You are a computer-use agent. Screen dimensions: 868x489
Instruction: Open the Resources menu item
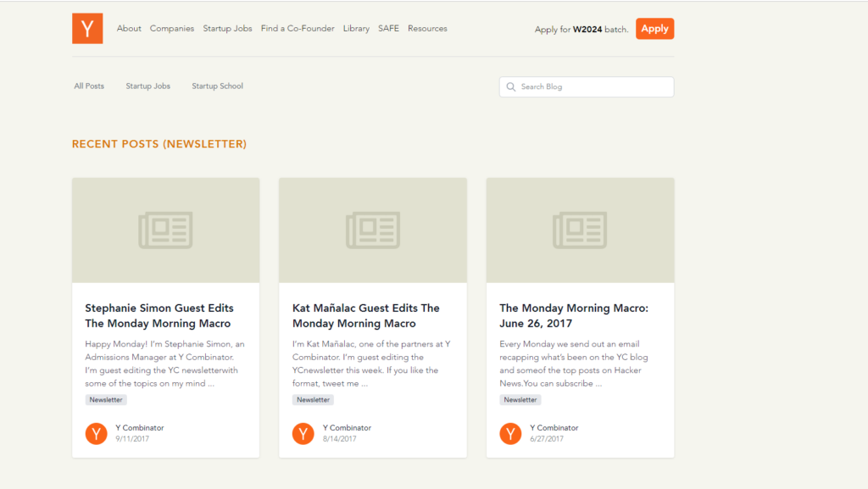point(427,28)
